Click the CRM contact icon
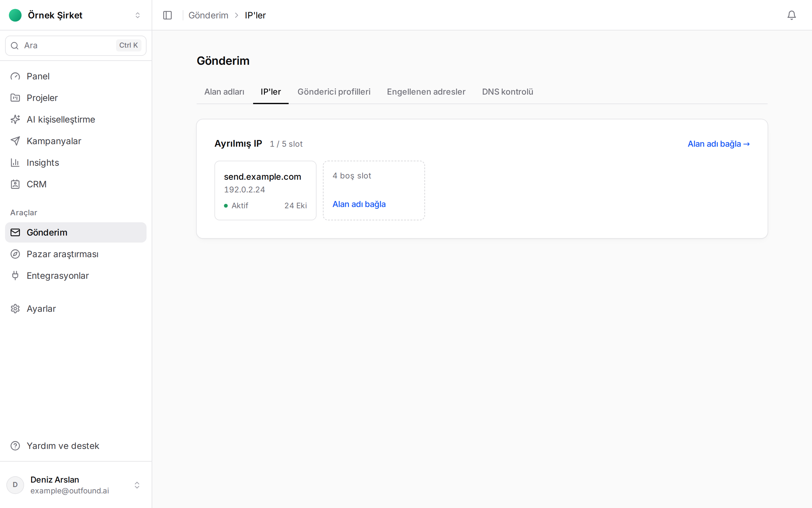The width and height of the screenshot is (812, 508). (15, 184)
